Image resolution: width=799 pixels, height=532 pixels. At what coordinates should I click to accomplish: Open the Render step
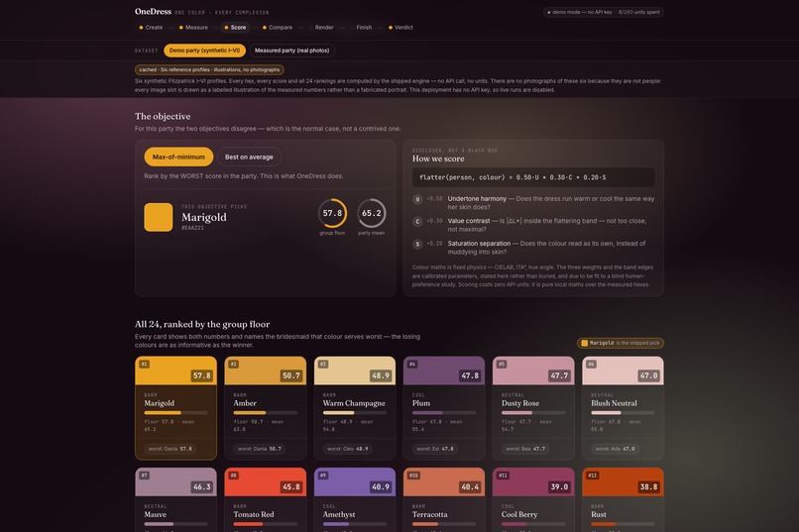(x=321, y=28)
